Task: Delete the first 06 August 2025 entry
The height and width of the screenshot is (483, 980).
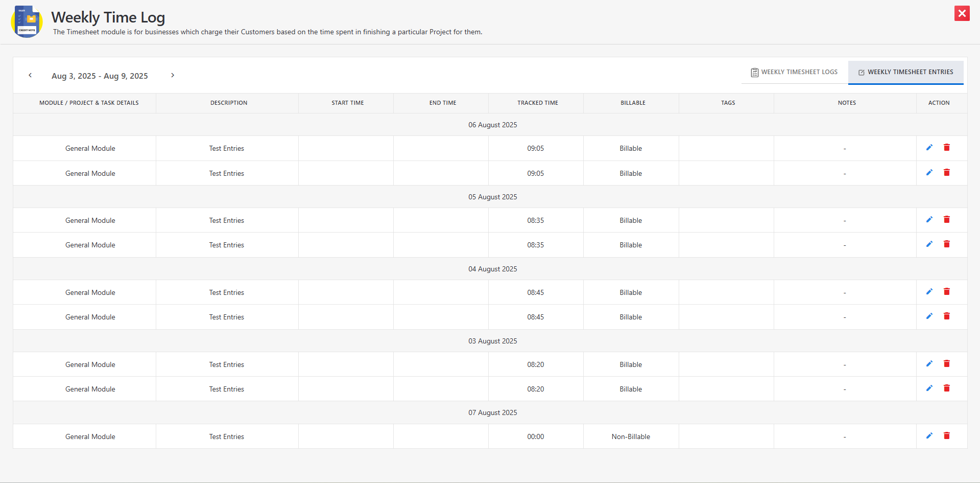Action: [x=946, y=148]
